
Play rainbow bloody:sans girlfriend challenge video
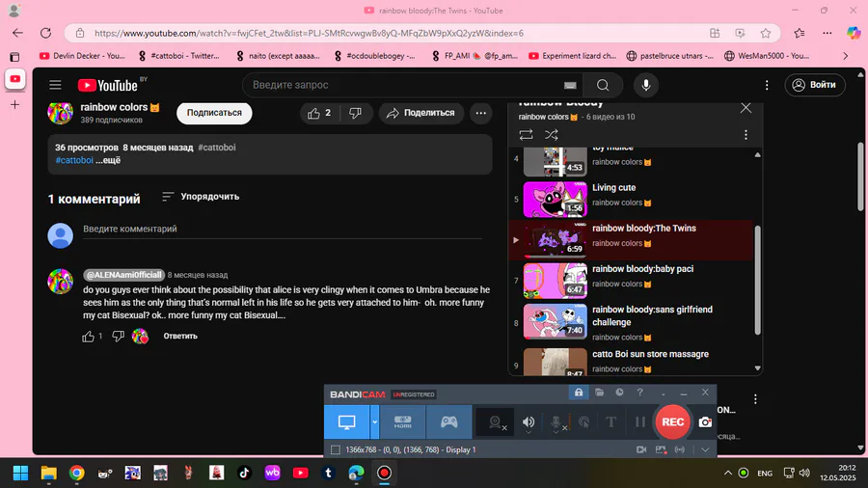pos(631,322)
